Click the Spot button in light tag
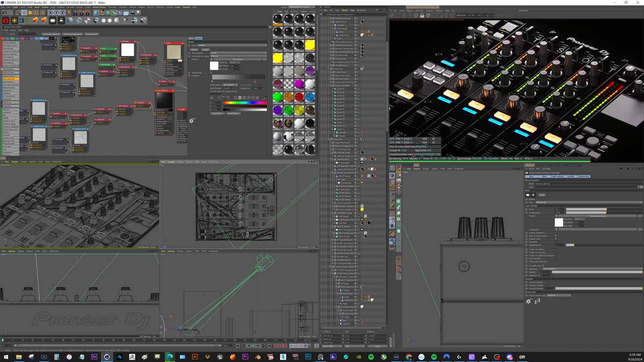The image size is (644, 362). [x=542, y=195]
